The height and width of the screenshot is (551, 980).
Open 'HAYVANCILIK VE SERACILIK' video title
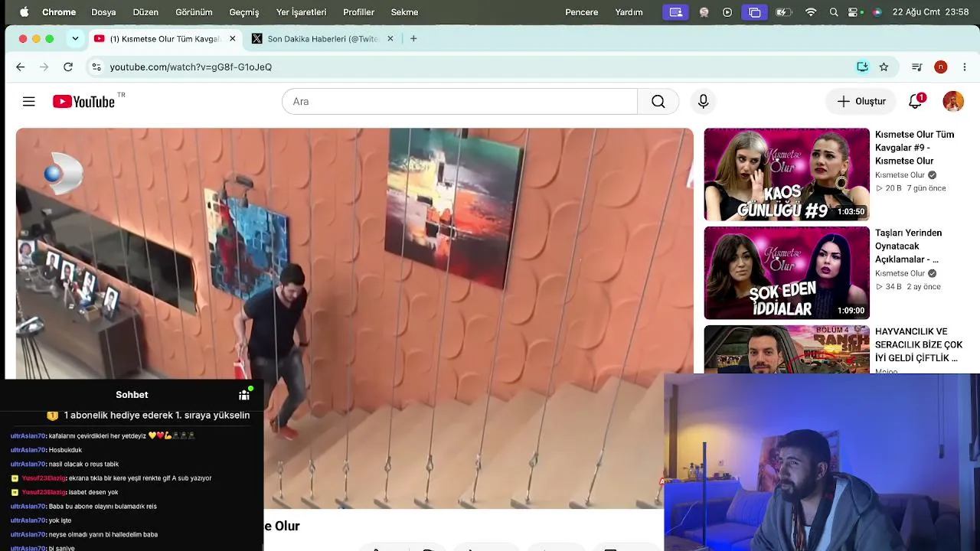coord(919,344)
